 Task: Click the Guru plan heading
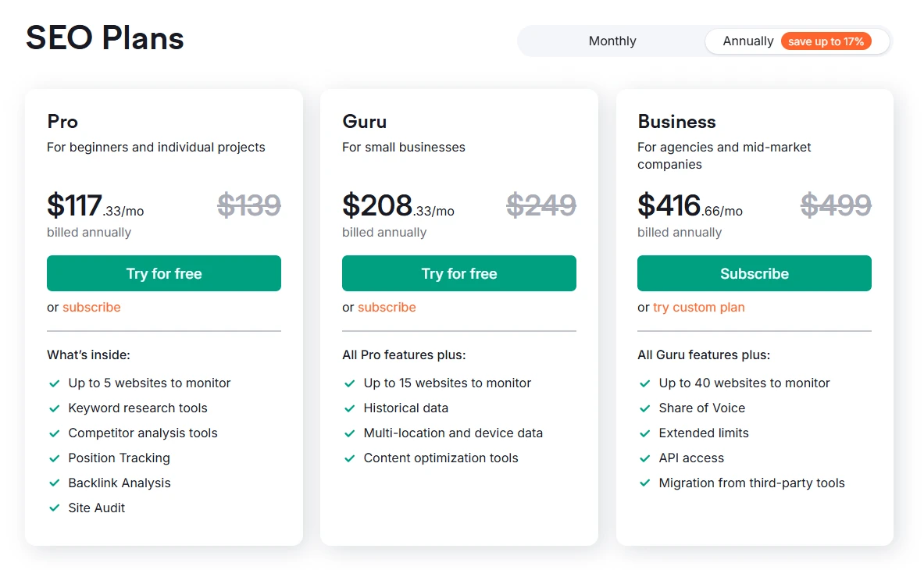[x=365, y=122]
